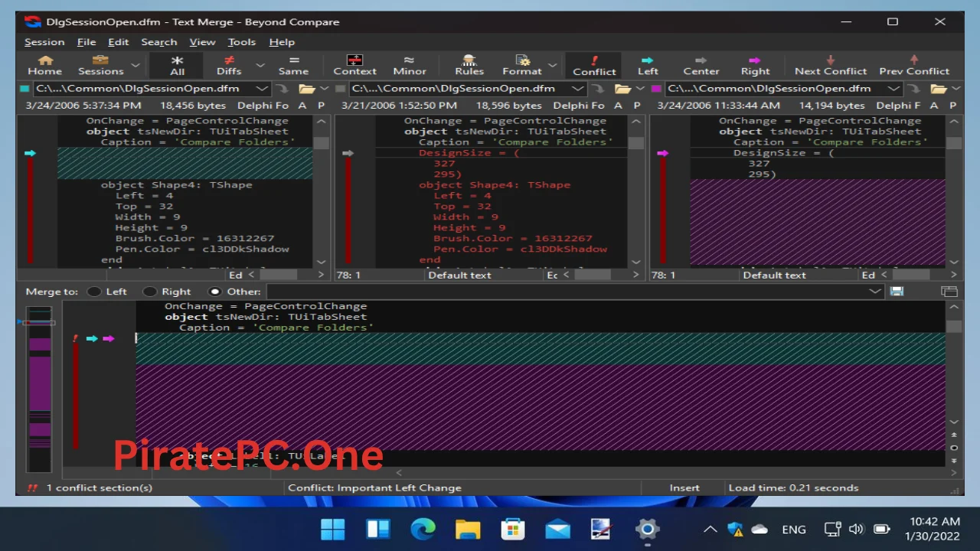Open the File menu
The height and width of the screenshot is (551, 980).
[x=87, y=42]
